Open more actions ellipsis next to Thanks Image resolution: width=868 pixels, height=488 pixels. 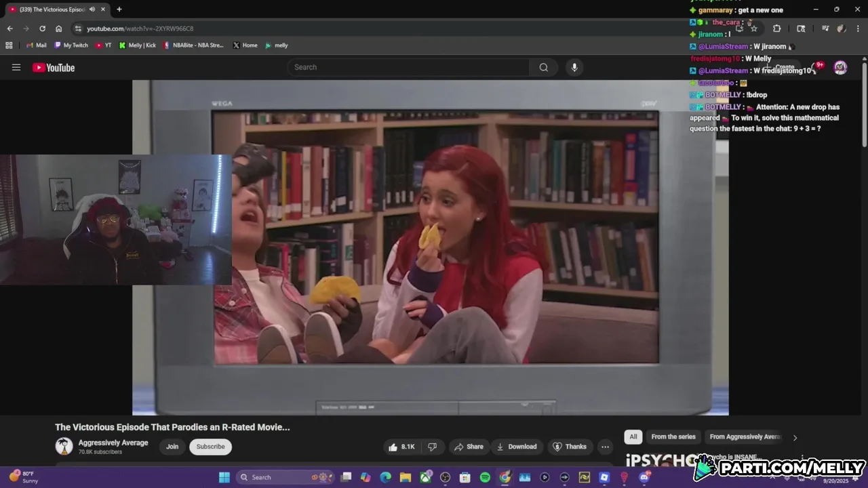tap(605, 447)
